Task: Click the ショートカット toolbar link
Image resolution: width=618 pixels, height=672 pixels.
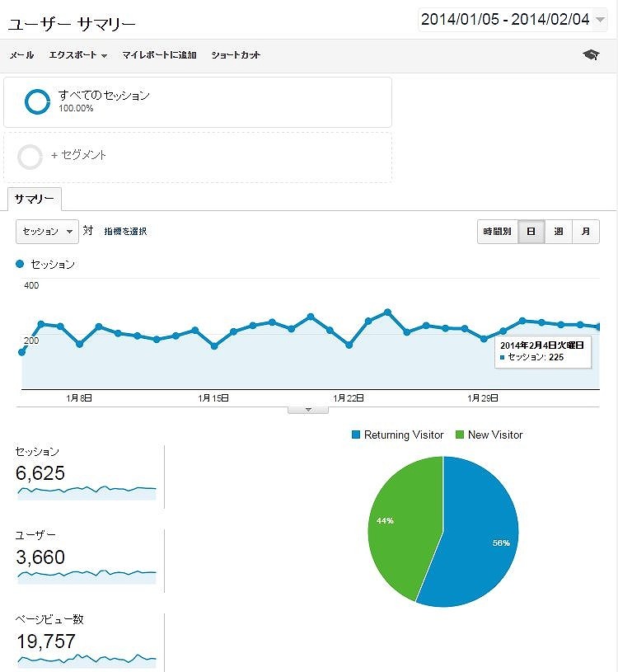Action: coord(236,55)
